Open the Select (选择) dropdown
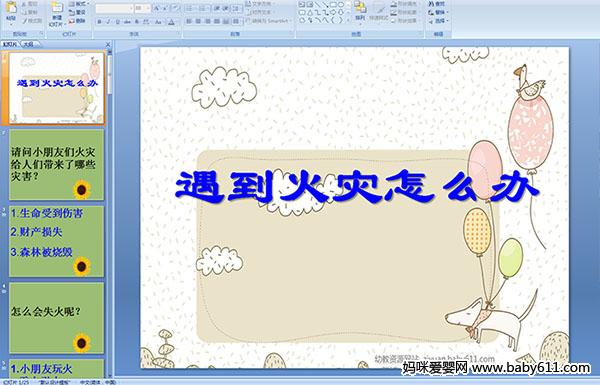The image size is (600, 385). click(438, 21)
